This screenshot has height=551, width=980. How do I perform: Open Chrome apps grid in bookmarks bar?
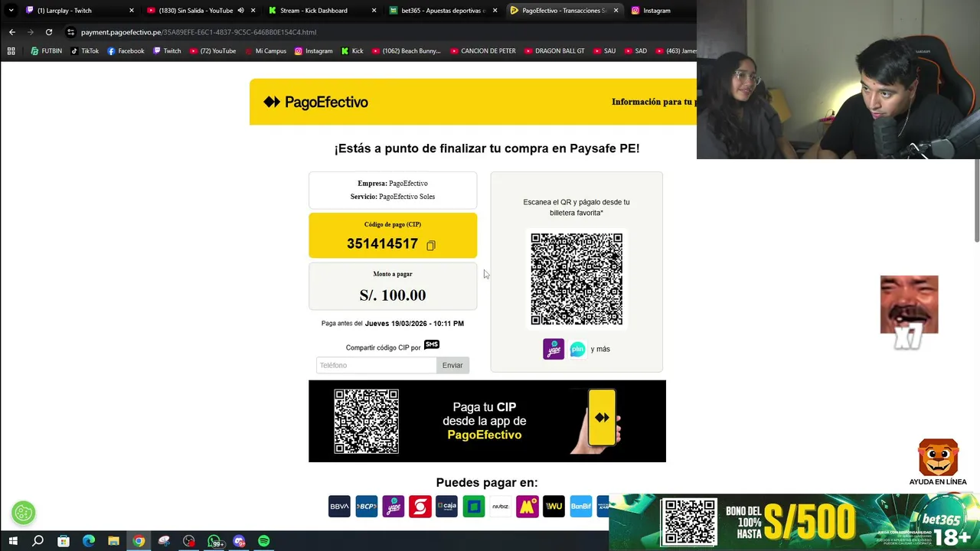click(x=11, y=51)
